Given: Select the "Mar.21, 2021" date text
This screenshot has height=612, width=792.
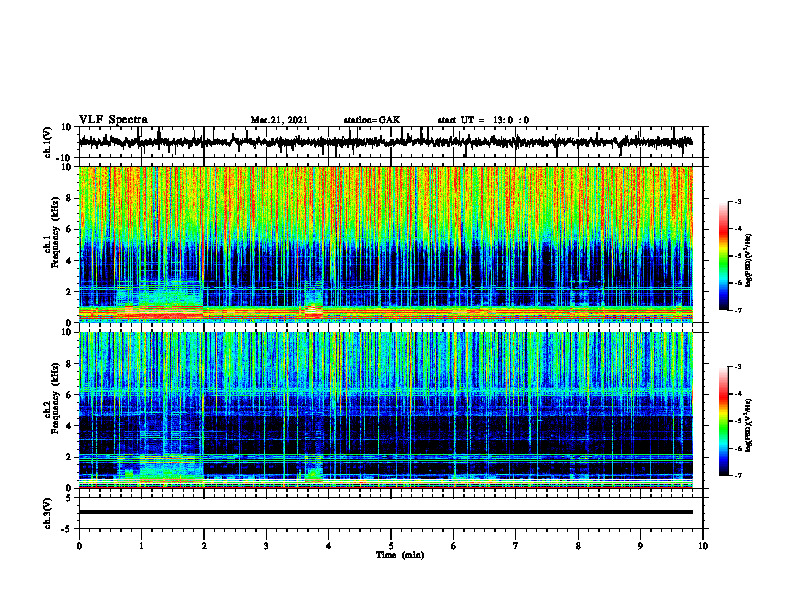Looking at the screenshot, I should [279, 120].
